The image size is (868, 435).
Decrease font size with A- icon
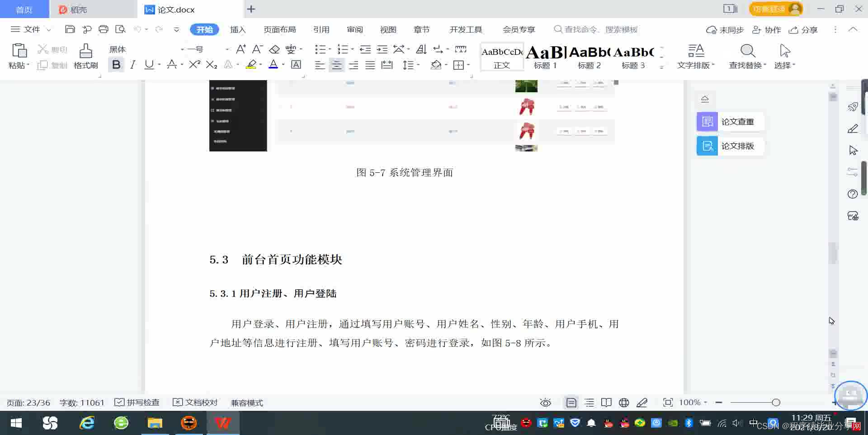[257, 49]
